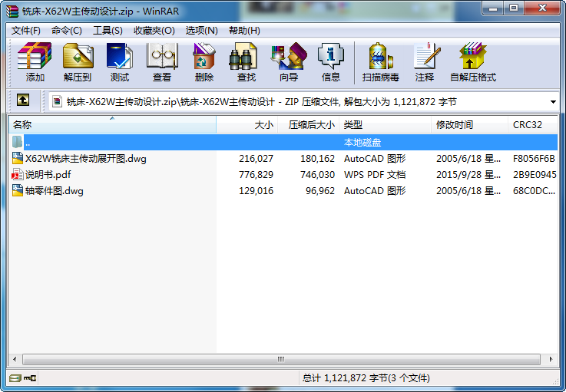Click status bar total 1,121,872 字节 text
566x392 pixels.
click(366, 378)
